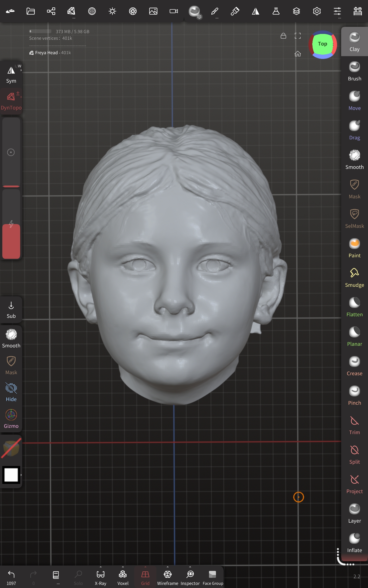Expand the color swatch side arrow
Image resolution: width=368 pixels, height=588 pixels.
pos(21,475)
